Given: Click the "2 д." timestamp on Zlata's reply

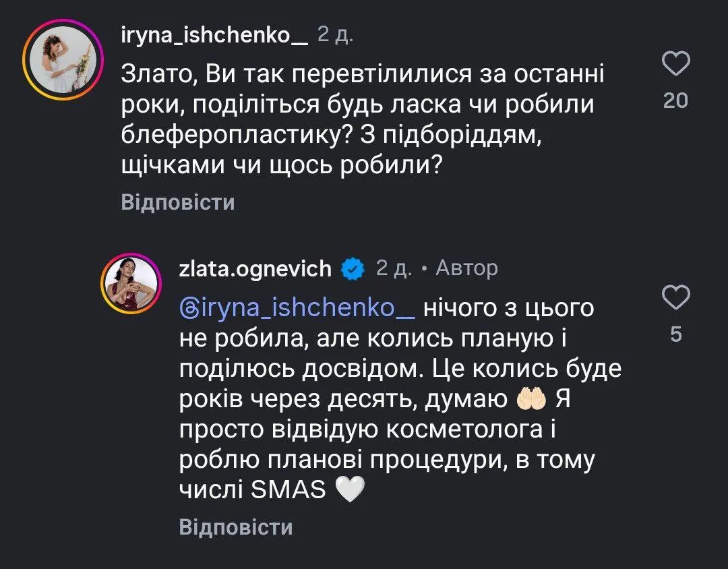Looking at the screenshot, I should tap(394, 269).
